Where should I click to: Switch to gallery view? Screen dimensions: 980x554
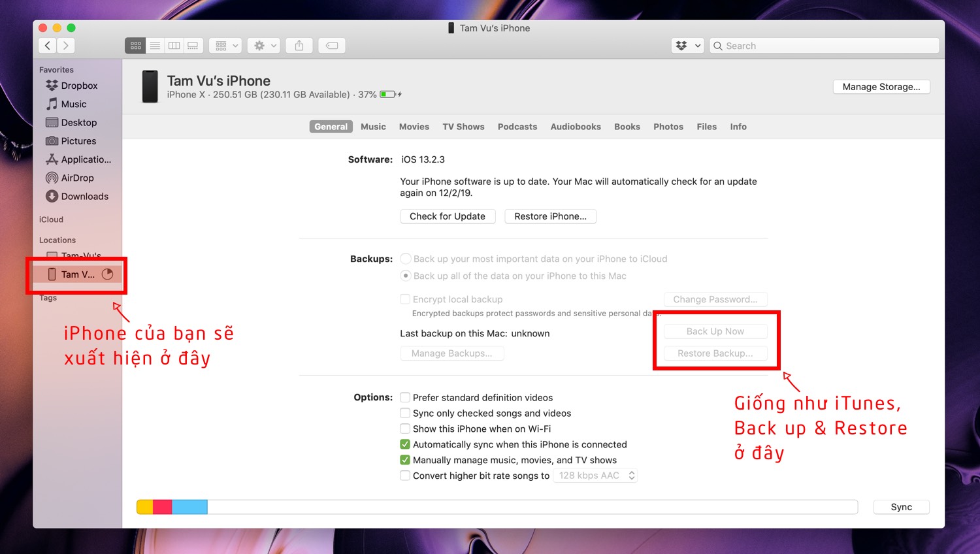193,46
